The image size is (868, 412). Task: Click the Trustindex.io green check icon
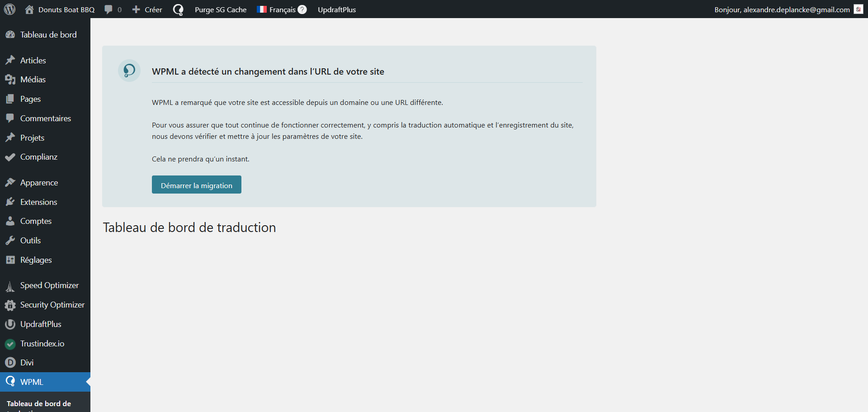10,344
